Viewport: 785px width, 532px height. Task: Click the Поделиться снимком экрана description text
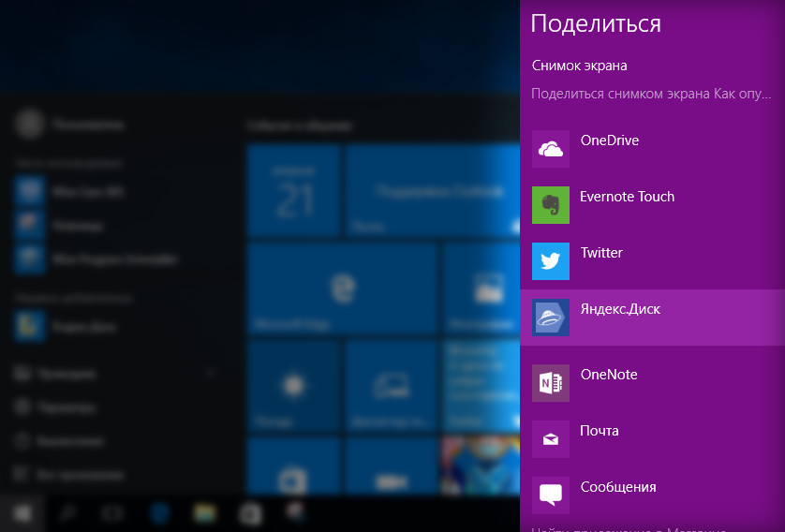[x=651, y=94]
